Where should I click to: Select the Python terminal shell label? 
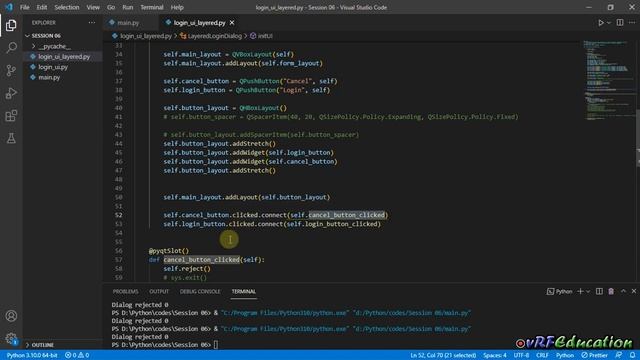tap(560, 291)
